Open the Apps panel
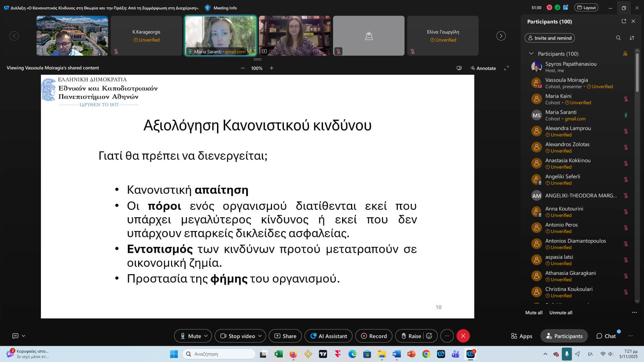Screen dimensions: 644x362 pos(522,336)
